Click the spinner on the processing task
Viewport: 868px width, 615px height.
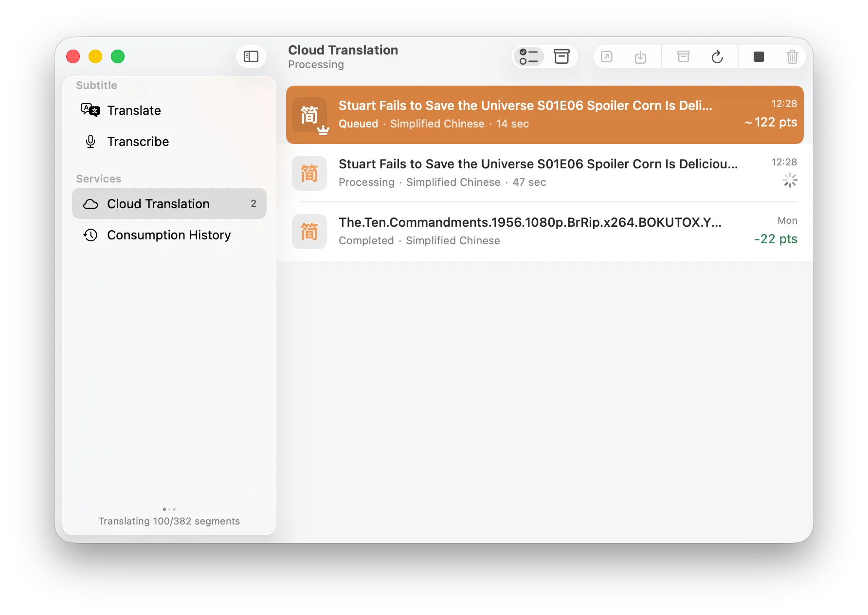790,181
